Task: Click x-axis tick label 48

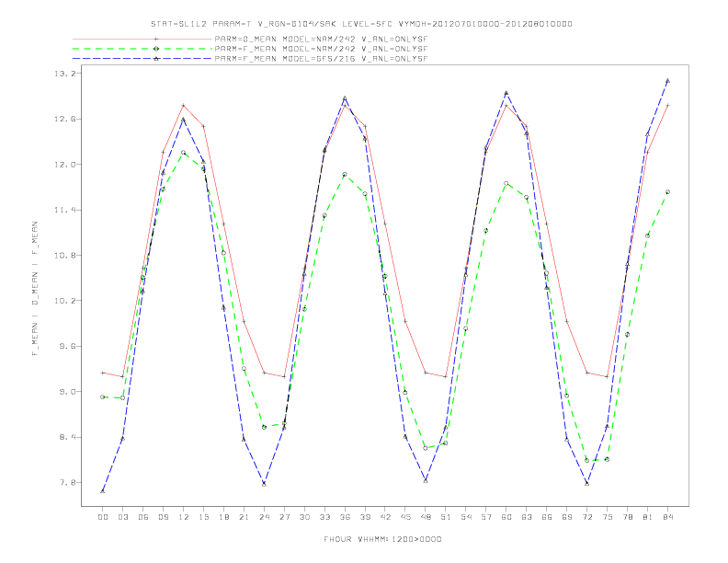Action: (x=426, y=517)
